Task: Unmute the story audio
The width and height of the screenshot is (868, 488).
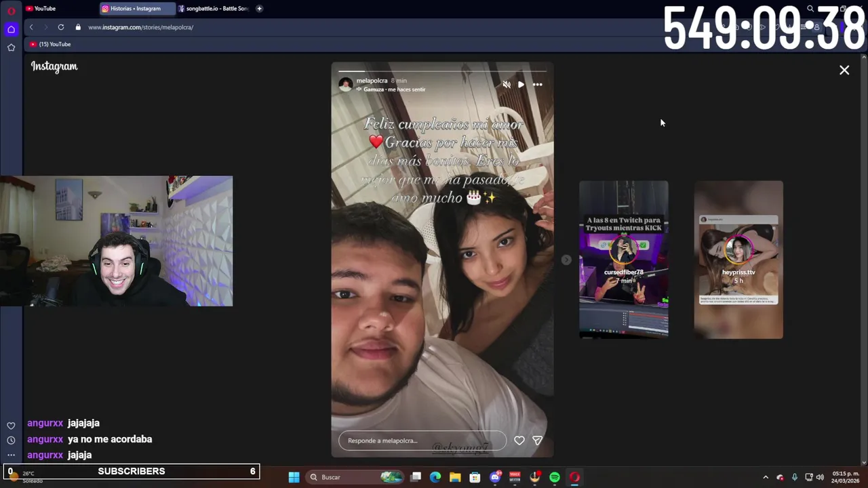Action: click(x=506, y=85)
